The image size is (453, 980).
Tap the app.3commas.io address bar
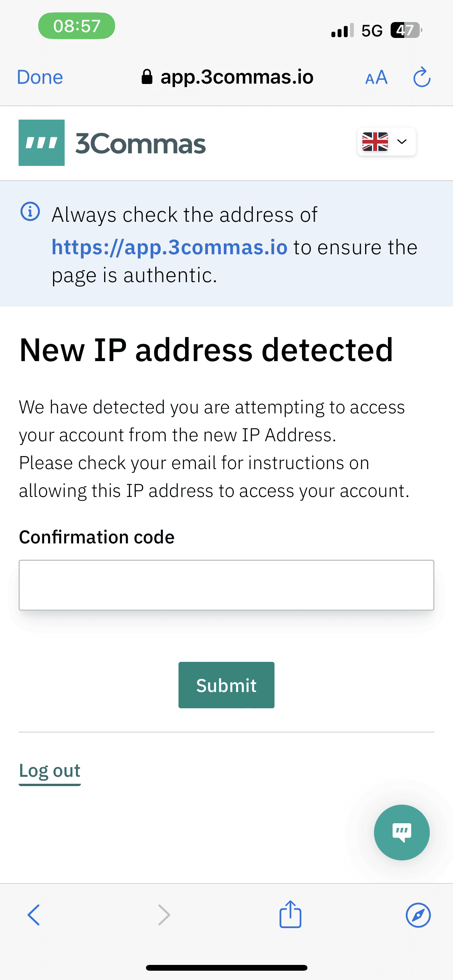pos(237,77)
